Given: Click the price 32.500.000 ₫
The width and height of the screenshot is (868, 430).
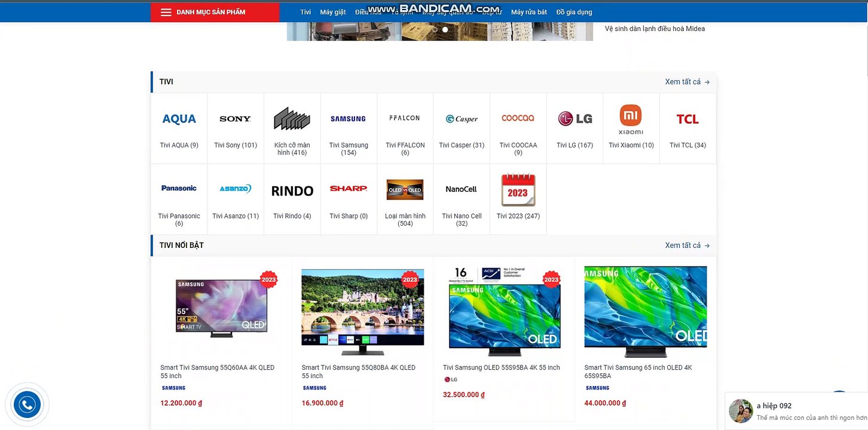Looking at the screenshot, I should pos(464,395).
